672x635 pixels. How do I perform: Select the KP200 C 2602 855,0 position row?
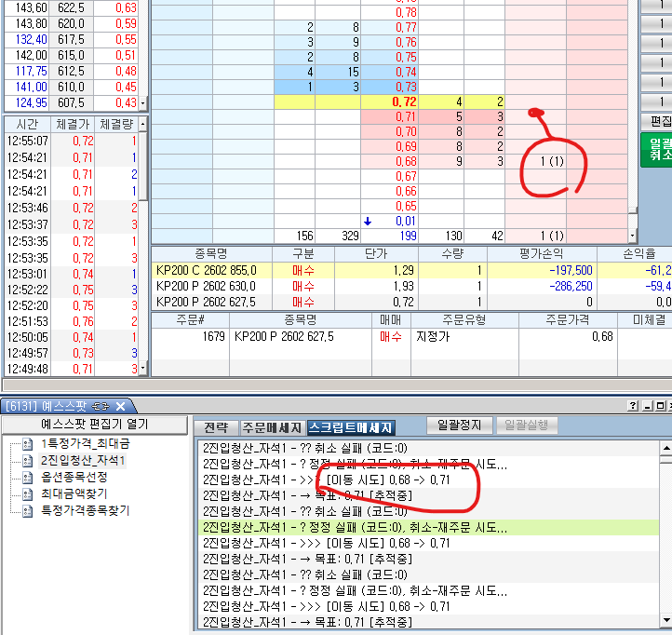[x=209, y=269]
